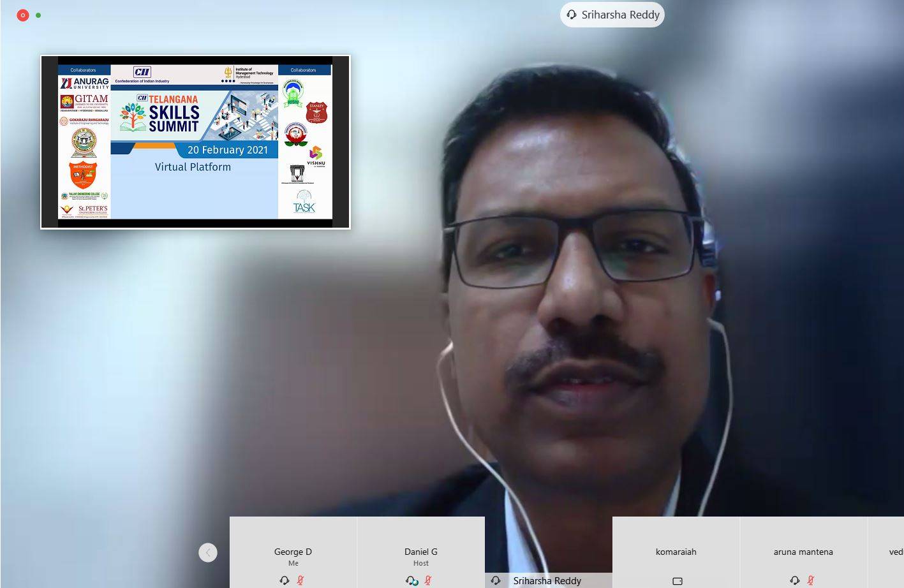Select George D participant tile
This screenshot has width=904, height=588.
click(293, 552)
